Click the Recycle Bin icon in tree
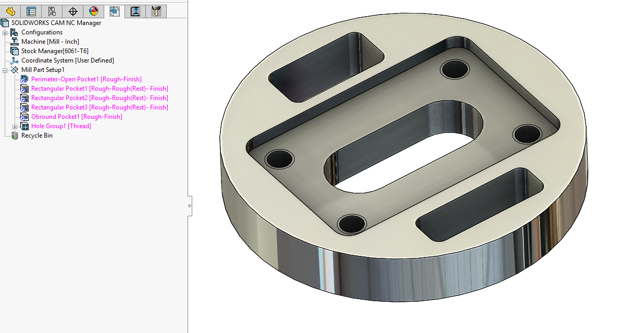 point(15,135)
